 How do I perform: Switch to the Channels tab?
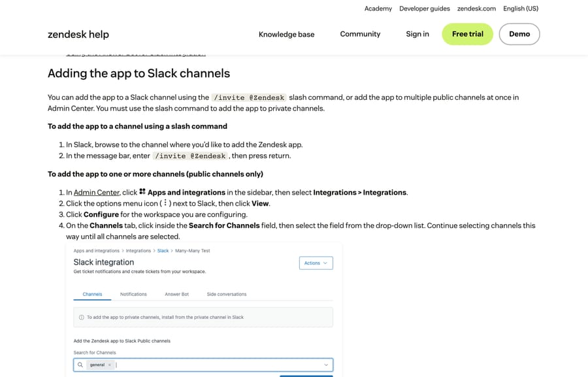pyautogui.click(x=92, y=294)
